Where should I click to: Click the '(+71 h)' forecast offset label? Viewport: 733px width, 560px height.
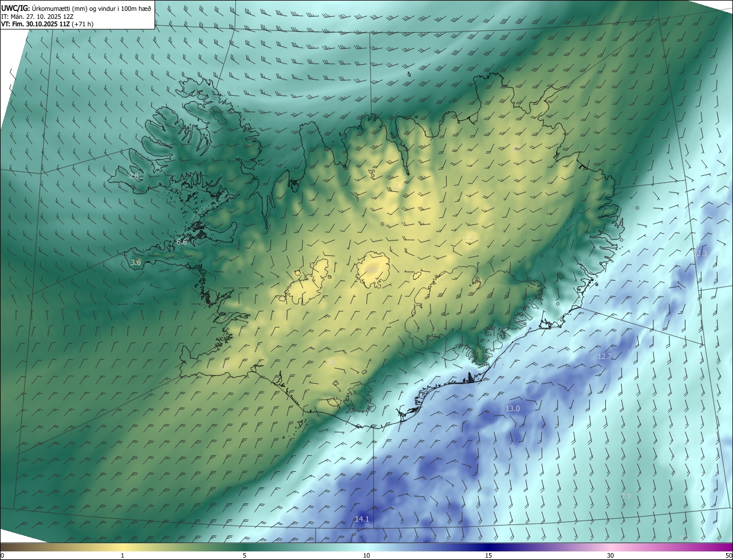[x=83, y=25]
